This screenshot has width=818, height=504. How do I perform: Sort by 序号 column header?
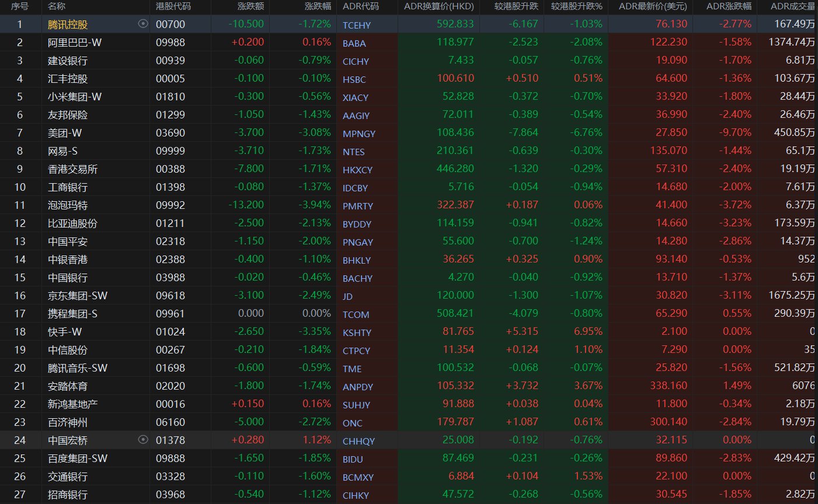pyautogui.click(x=20, y=6)
